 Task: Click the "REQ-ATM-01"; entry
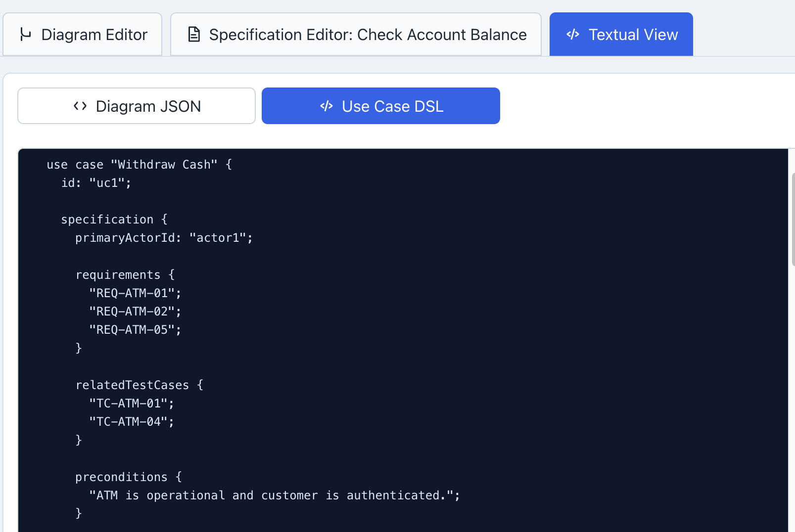click(x=136, y=293)
